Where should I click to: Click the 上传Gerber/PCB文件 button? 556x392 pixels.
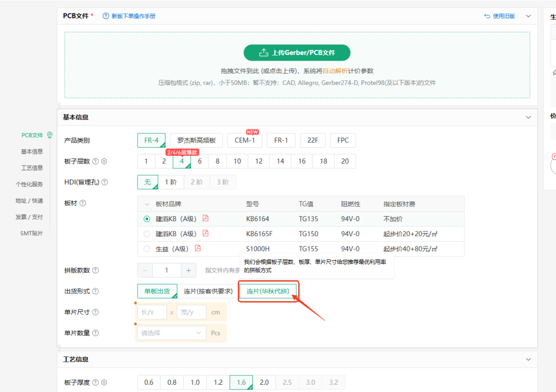tap(297, 52)
